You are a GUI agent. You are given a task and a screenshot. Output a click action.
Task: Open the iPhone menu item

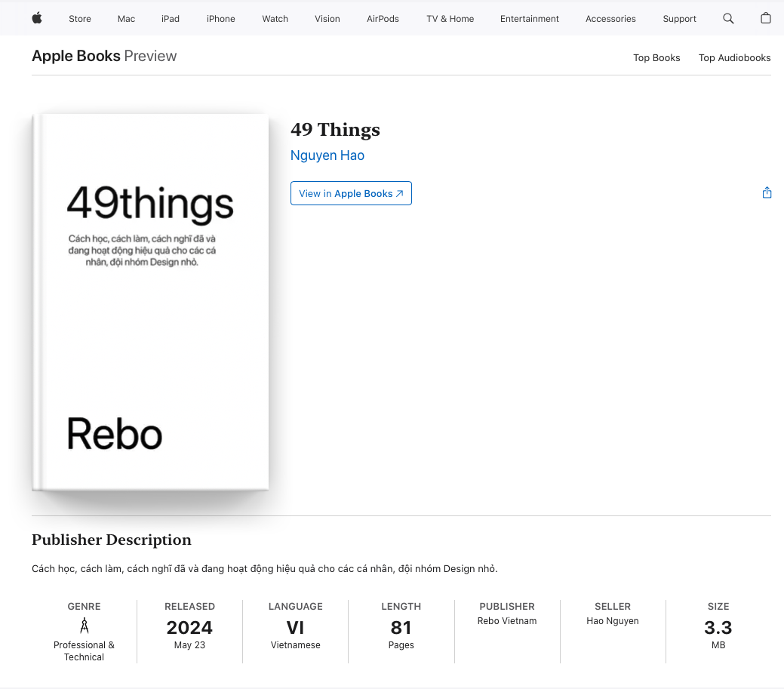(220, 19)
